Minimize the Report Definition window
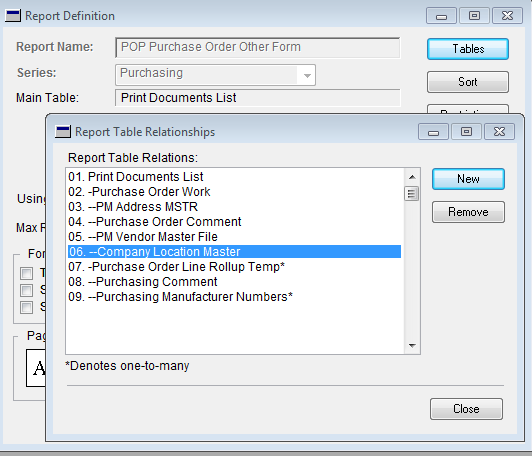Image resolution: width=532 pixels, height=456 pixels. click(441, 16)
